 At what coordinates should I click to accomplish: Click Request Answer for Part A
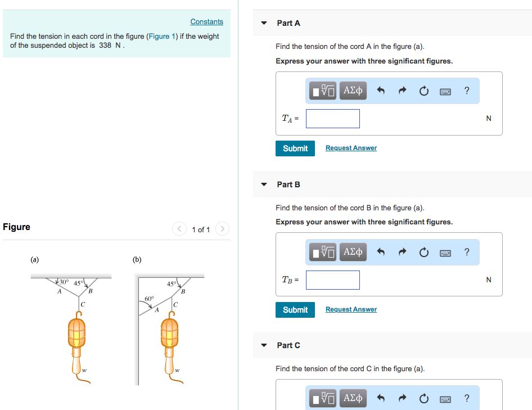point(351,147)
